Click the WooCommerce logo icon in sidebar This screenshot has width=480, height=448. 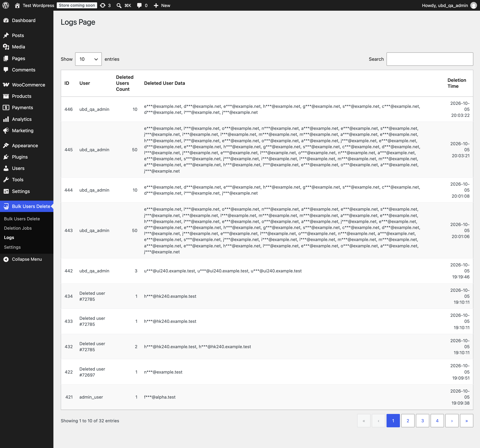point(6,85)
